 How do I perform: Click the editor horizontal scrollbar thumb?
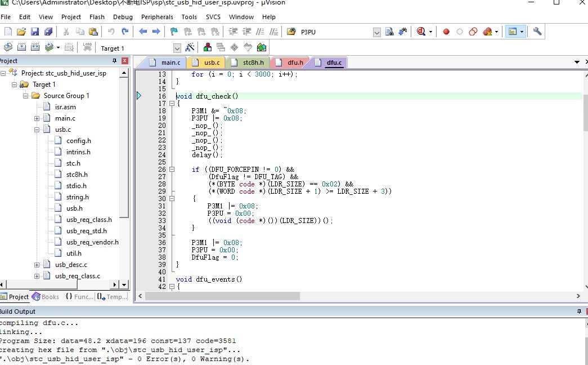click(x=222, y=296)
